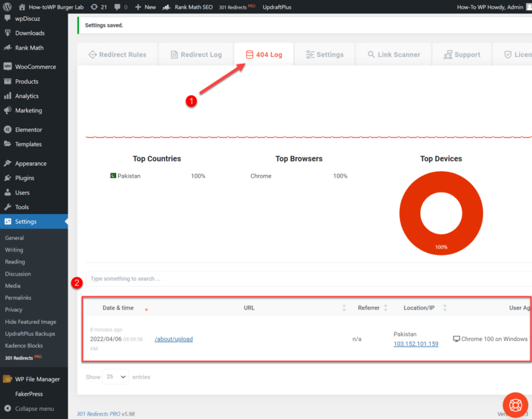
Task: Open the Howdy, Admin account menu
Action: coord(493,7)
